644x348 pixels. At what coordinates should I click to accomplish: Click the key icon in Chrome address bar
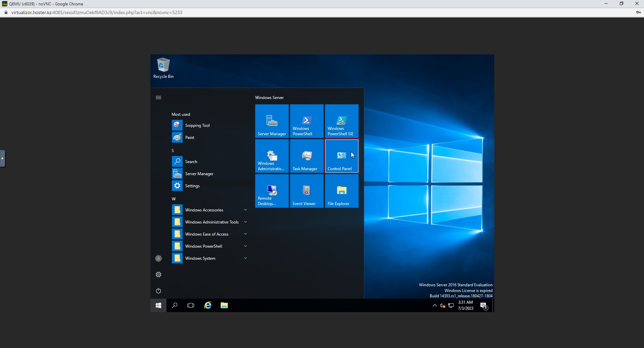(x=638, y=12)
